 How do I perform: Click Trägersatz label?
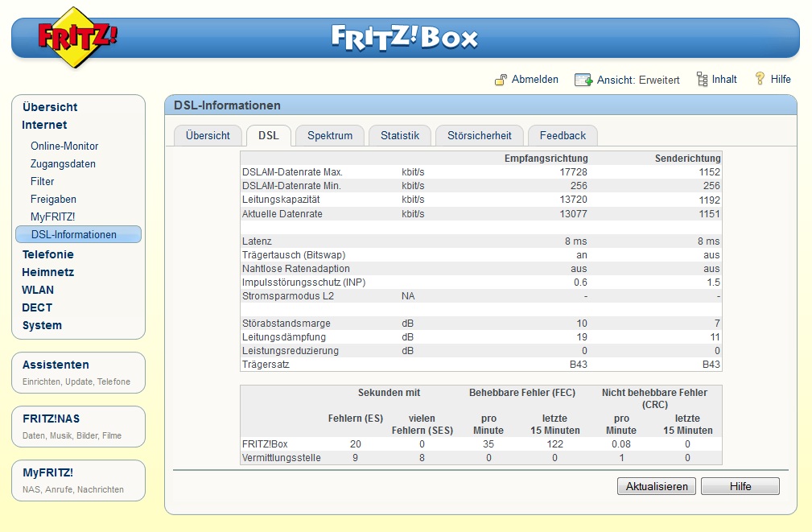pos(266,364)
